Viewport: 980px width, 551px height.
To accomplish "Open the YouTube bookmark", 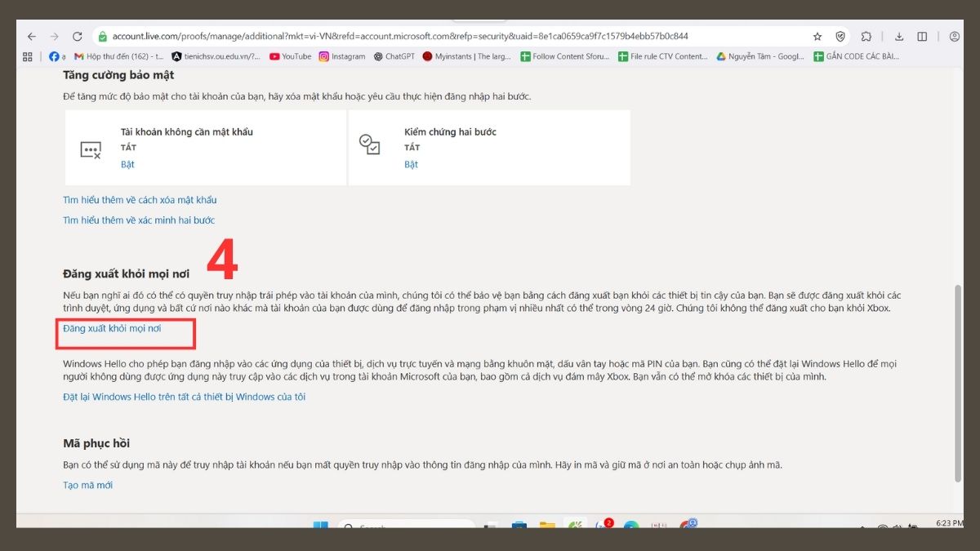I will click(291, 56).
